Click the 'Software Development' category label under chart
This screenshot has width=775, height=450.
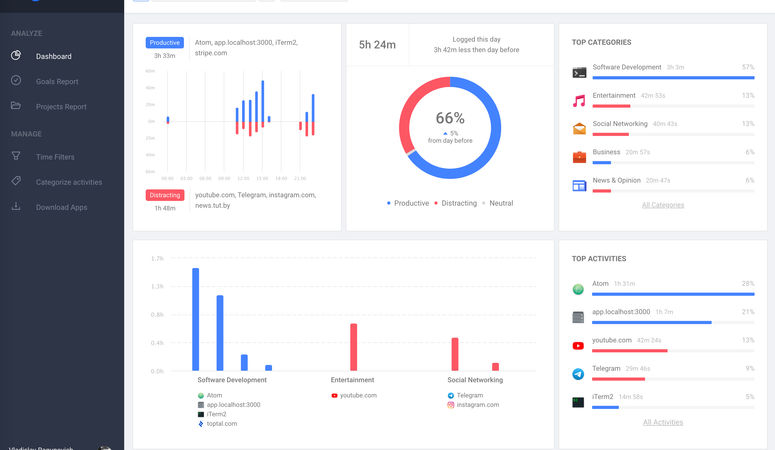pos(232,380)
